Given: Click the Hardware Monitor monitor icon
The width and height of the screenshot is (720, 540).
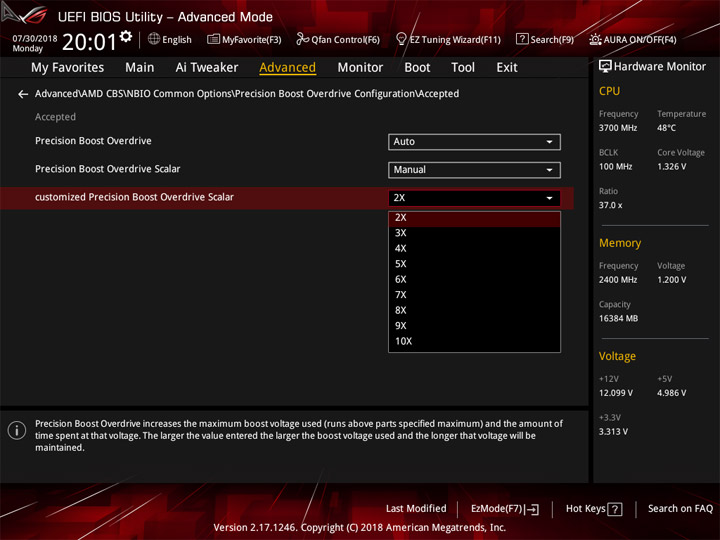Looking at the screenshot, I should pos(605,67).
